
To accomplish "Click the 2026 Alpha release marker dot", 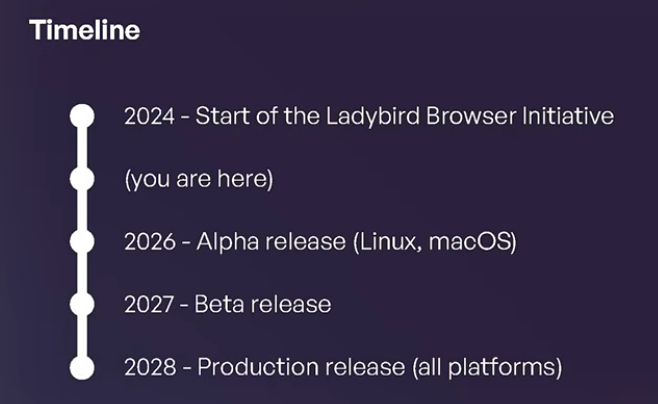I will click(82, 242).
